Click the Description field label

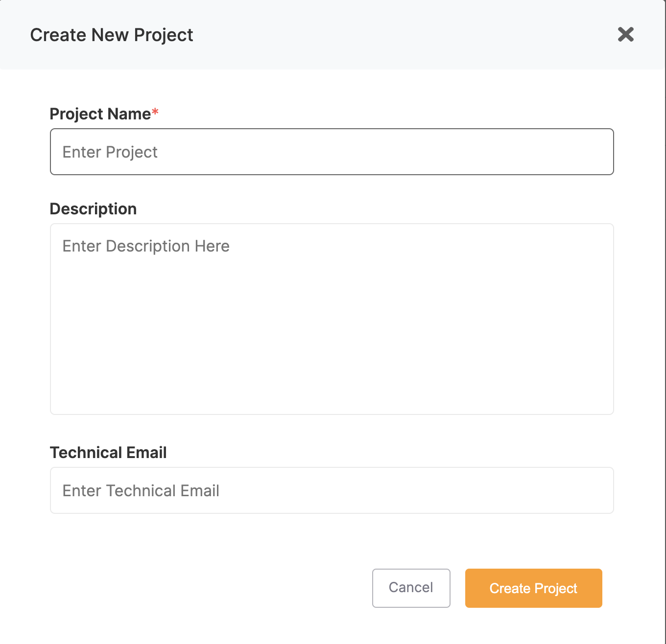(93, 209)
